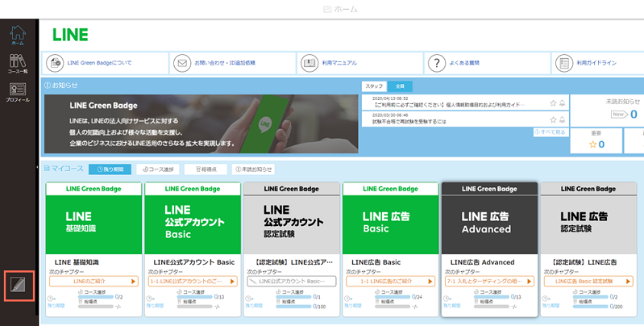Toggle bell on the 2020/04/13 notice
This screenshot has width=644, height=326.
pyautogui.click(x=562, y=103)
